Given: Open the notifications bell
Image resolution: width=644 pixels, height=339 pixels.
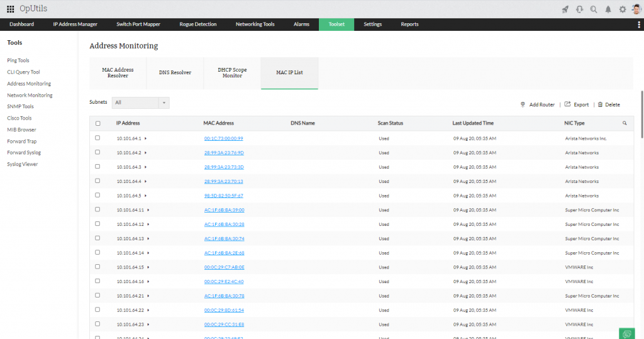Looking at the screenshot, I should 608,9.
